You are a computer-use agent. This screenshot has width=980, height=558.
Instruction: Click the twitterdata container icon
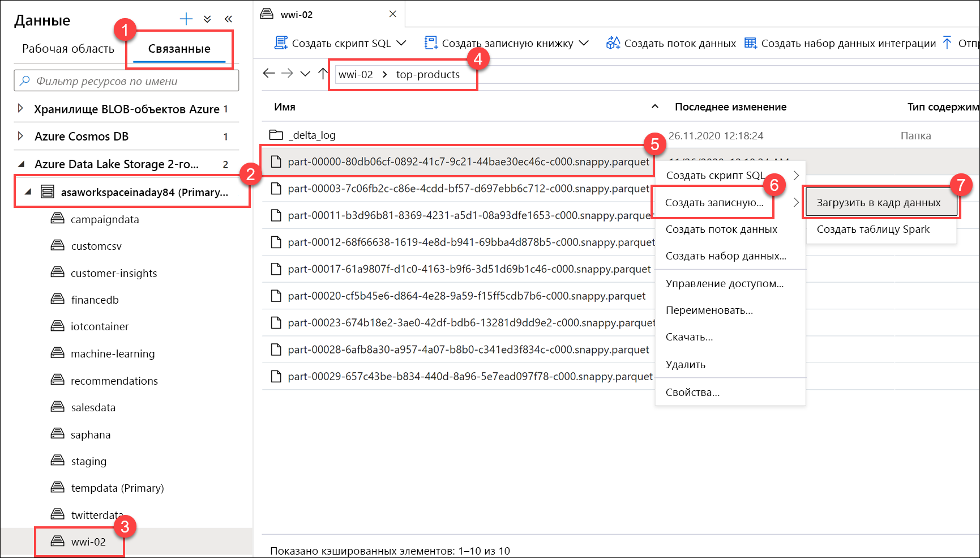(58, 514)
